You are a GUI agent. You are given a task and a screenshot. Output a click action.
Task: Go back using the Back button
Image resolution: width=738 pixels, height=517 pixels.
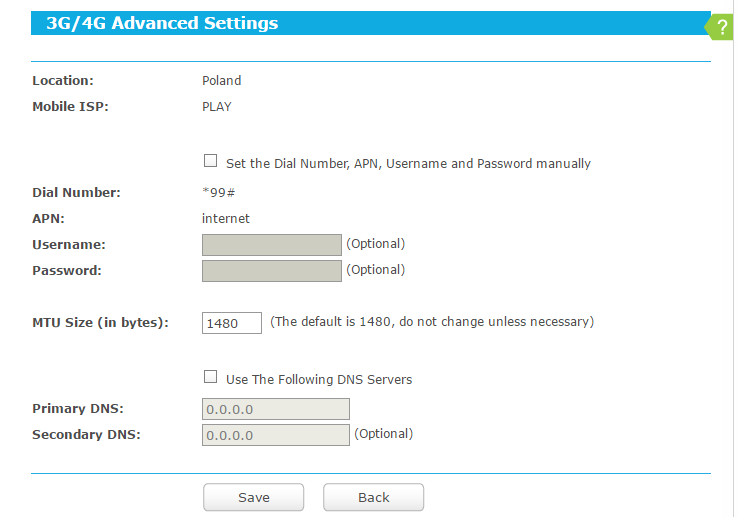click(373, 497)
